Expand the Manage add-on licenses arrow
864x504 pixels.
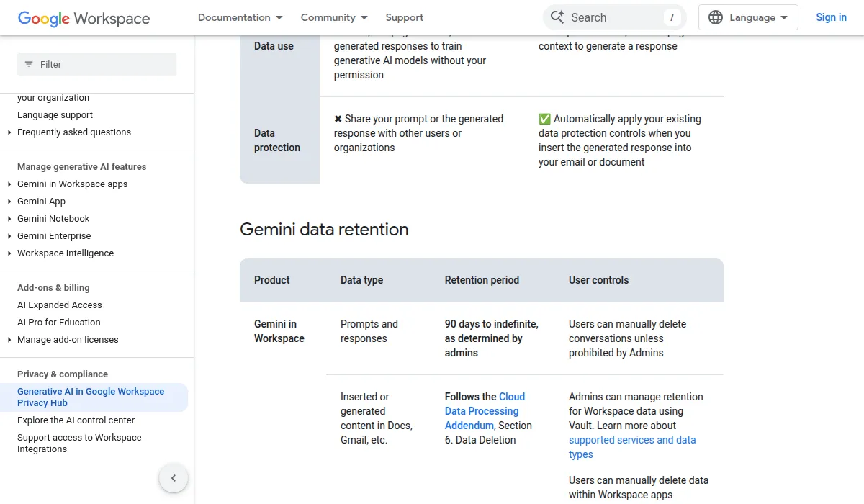(x=9, y=340)
